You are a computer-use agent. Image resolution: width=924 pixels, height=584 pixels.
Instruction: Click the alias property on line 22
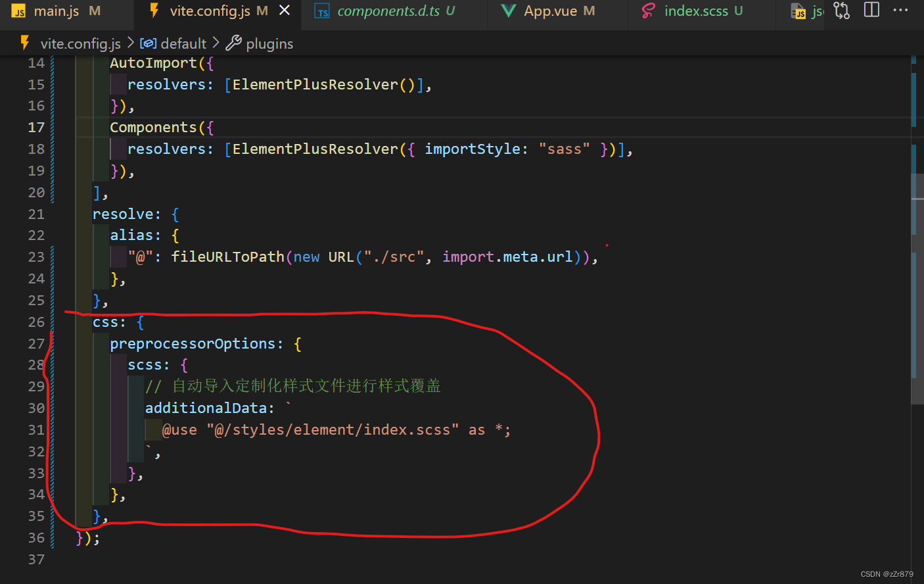(x=131, y=235)
